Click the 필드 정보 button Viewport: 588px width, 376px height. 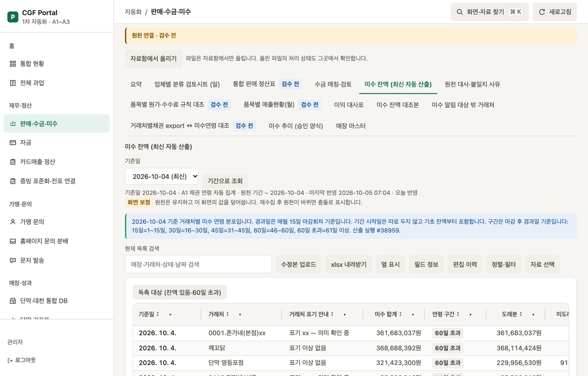426,264
